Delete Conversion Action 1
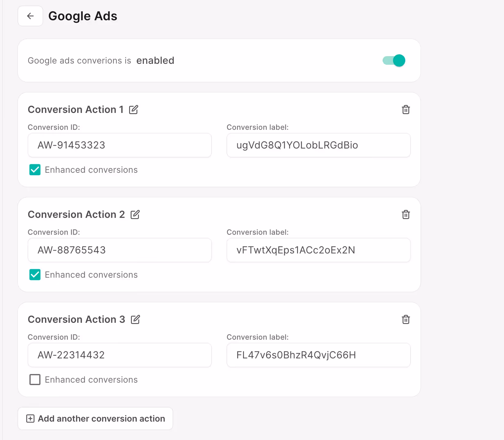Image resolution: width=504 pixels, height=440 pixels. [x=406, y=110]
